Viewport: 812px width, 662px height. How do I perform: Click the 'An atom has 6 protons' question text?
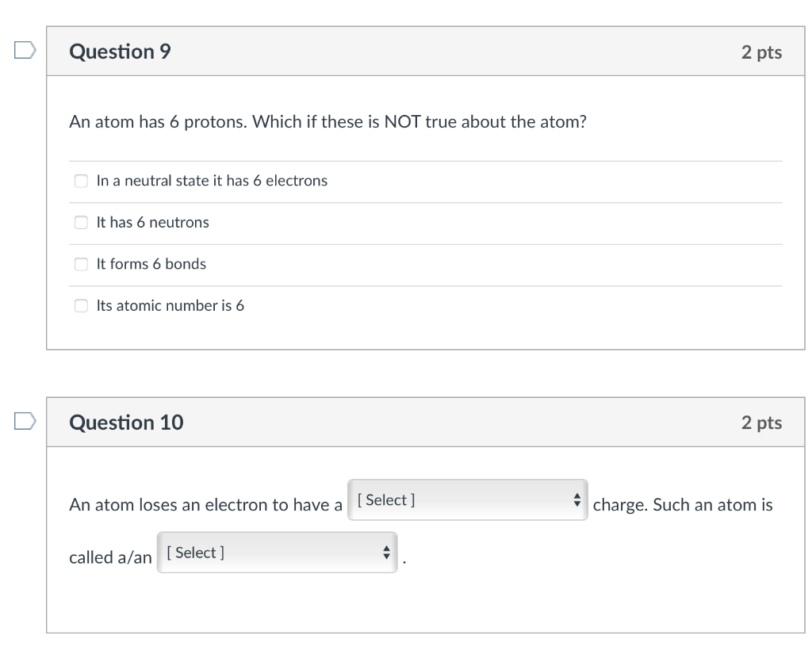click(x=327, y=123)
